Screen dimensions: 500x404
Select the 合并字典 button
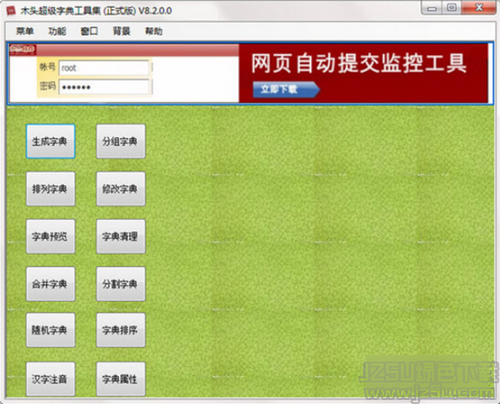coord(51,284)
